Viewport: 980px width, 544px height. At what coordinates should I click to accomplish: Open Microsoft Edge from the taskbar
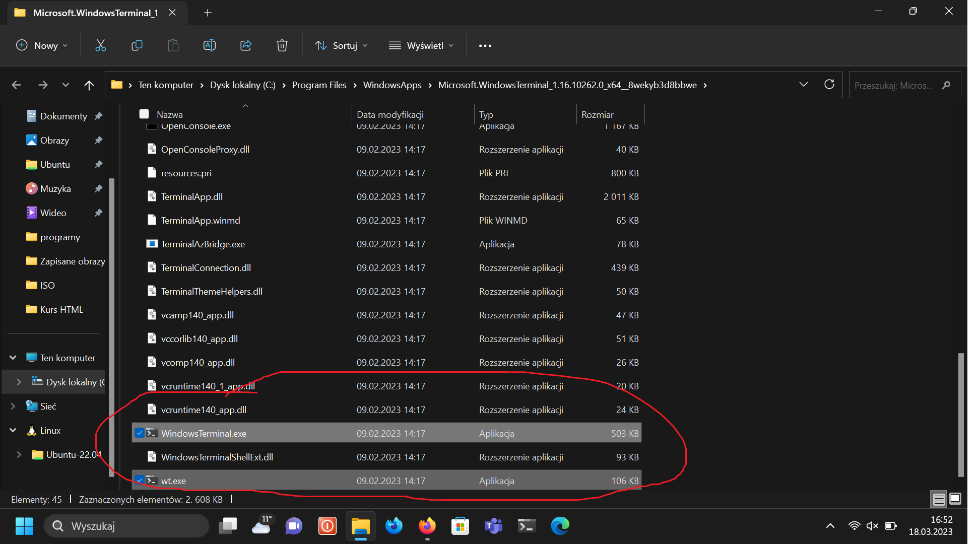coord(560,526)
